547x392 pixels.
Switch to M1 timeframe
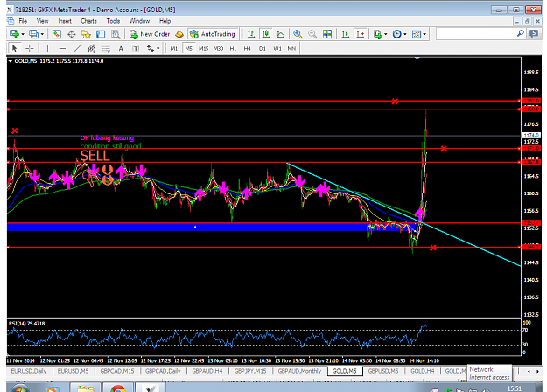pos(174,48)
